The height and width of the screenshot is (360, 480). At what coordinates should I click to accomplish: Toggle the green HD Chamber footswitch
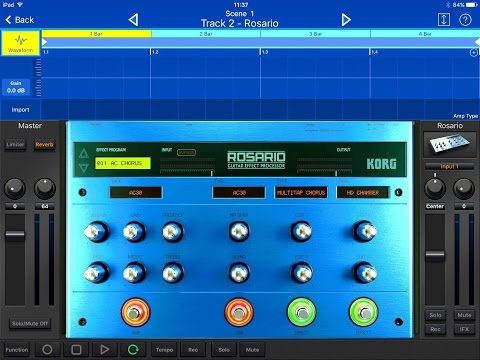pos(364,312)
